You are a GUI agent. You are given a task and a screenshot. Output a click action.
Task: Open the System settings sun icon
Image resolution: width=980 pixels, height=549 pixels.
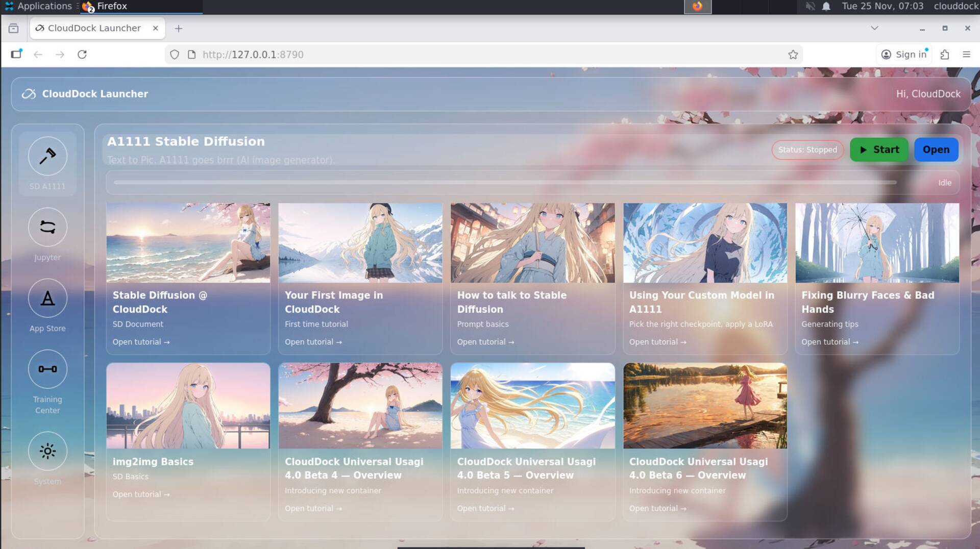tap(47, 451)
